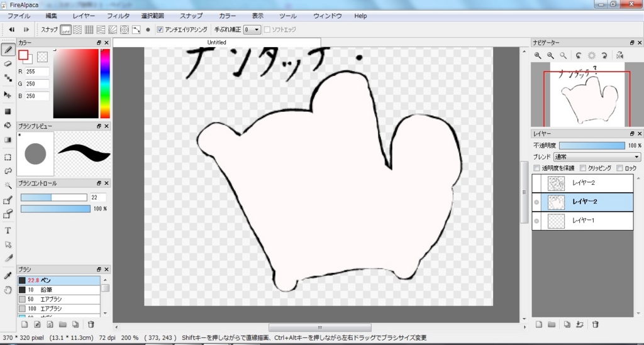
Task: Select the rectangular Selection tool
Action: tap(8, 157)
